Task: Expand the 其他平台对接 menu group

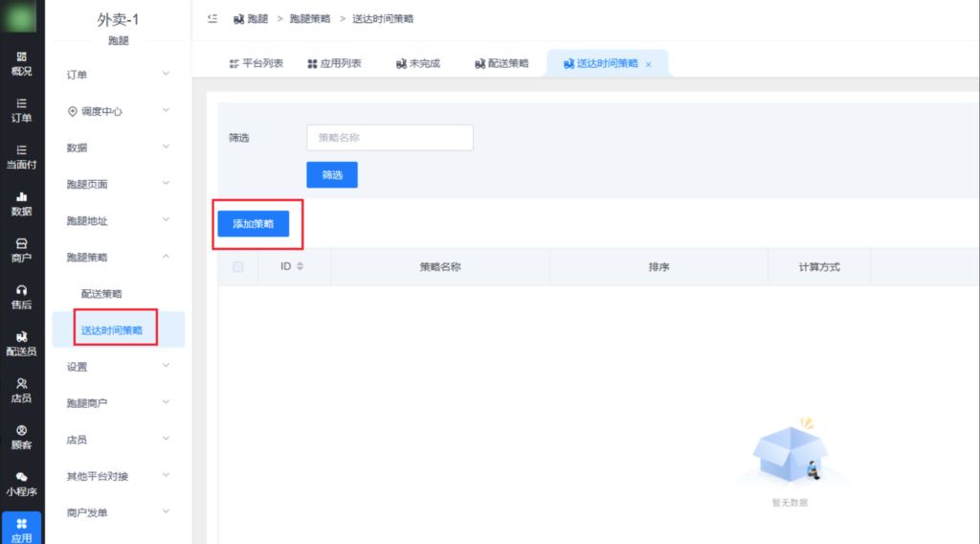Action: (x=118, y=476)
